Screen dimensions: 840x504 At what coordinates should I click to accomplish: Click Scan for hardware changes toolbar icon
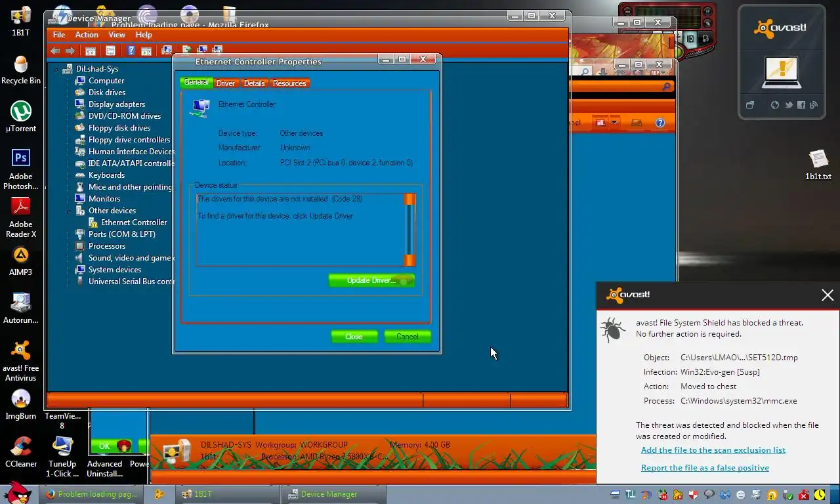[167, 50]
